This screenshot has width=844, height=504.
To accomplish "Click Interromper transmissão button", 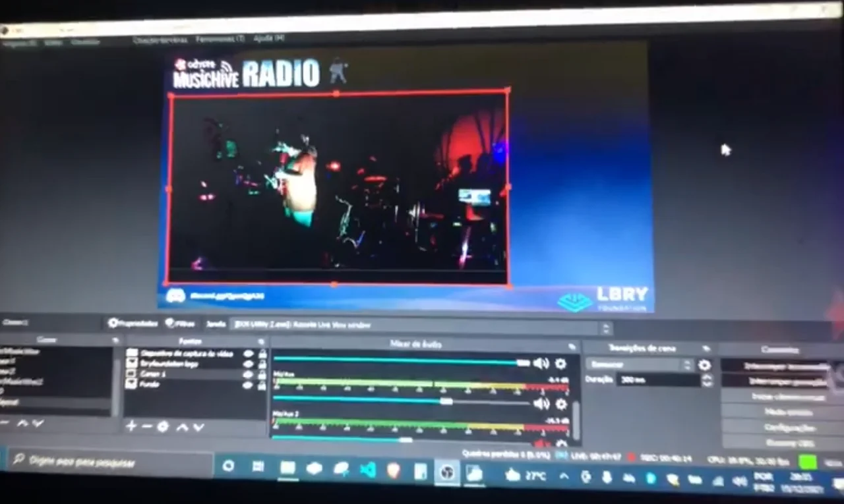I will (777, 366).
